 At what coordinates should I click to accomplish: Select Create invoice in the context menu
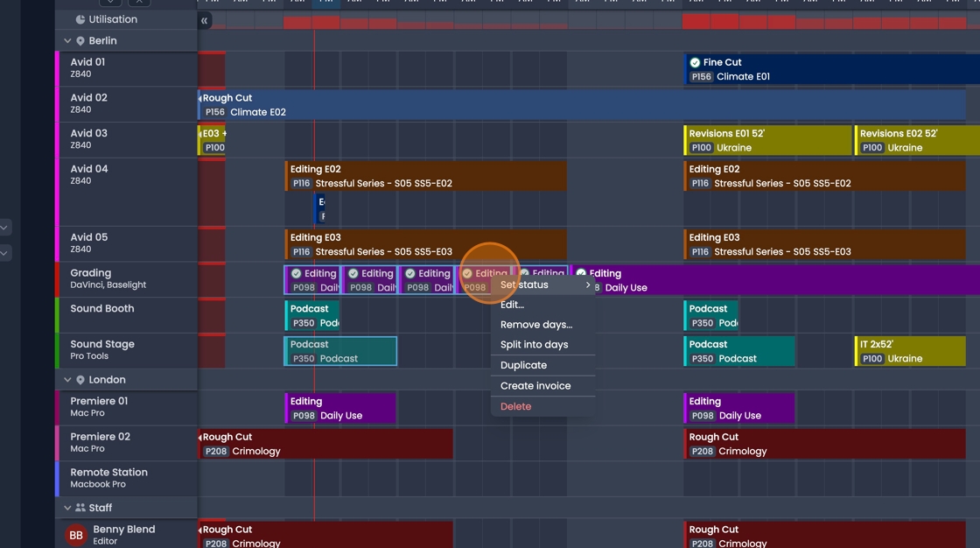[535, 385]
